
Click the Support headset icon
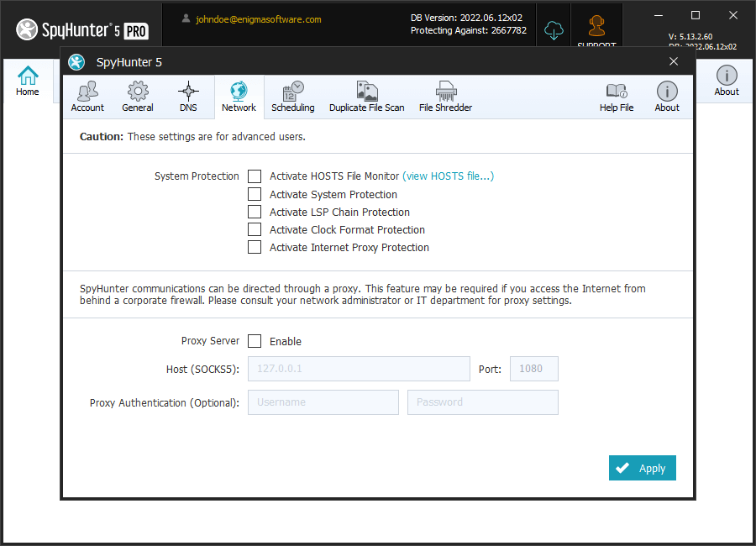(x=596, y=28)
